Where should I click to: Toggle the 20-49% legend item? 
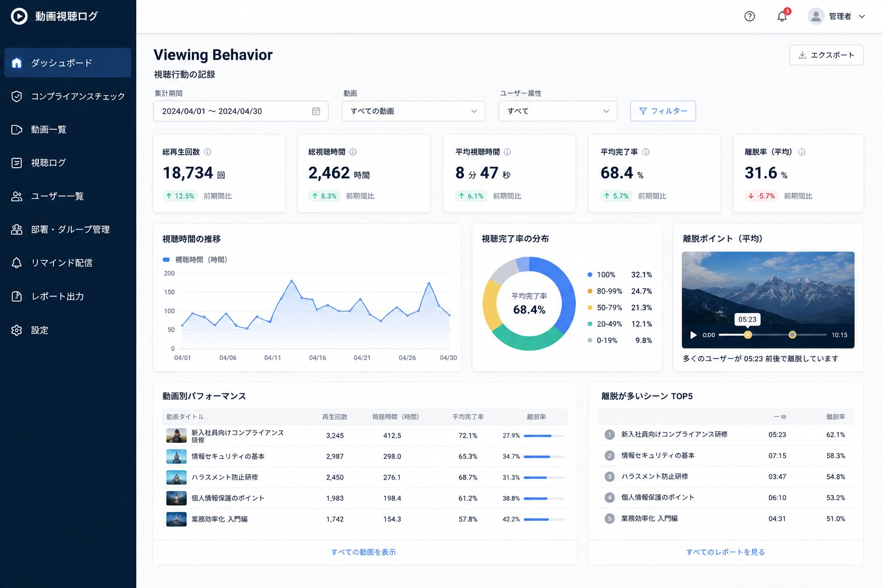(620, 324)
